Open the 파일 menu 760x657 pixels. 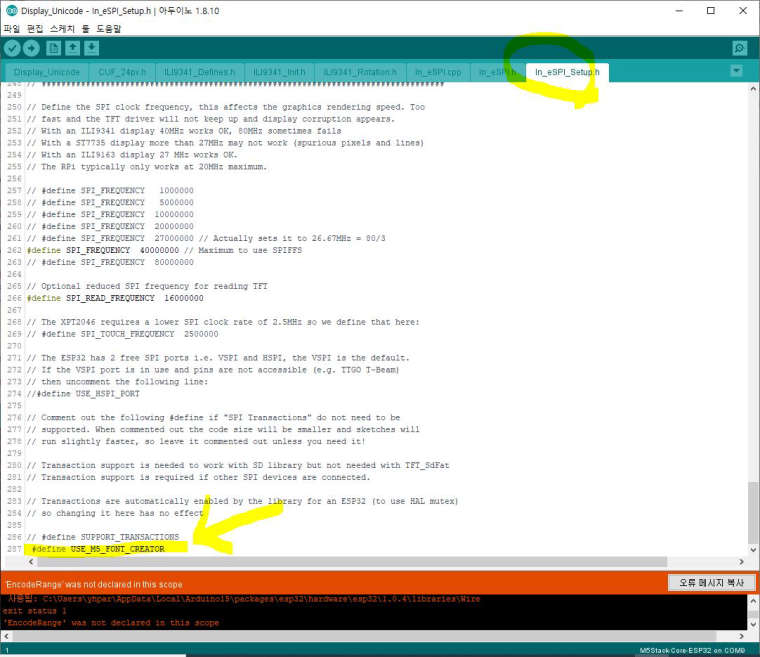point(12,29)
